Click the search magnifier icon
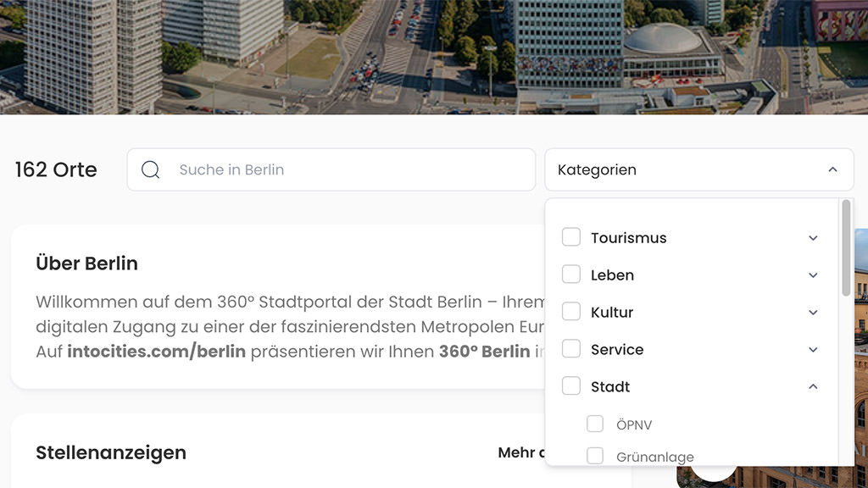 [x=150, y=169]
